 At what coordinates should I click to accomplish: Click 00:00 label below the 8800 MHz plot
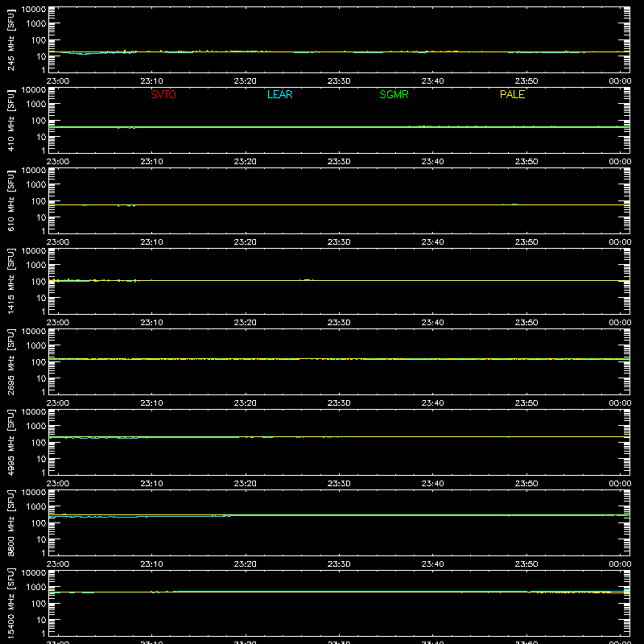click(620, 564)
